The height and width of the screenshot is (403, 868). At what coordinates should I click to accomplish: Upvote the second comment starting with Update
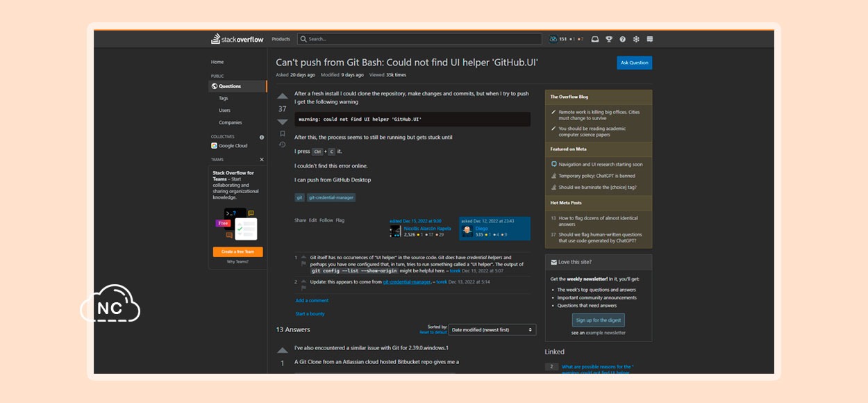point(303,281)
